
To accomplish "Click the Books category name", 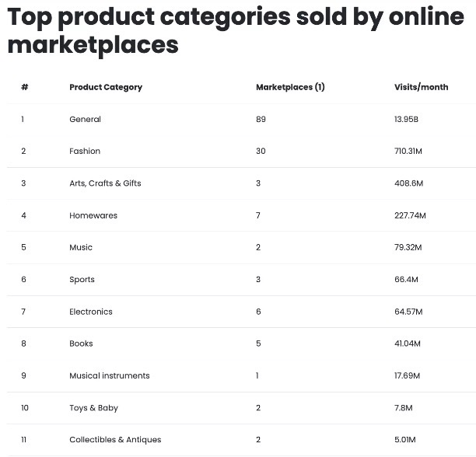I will (81, 344).
